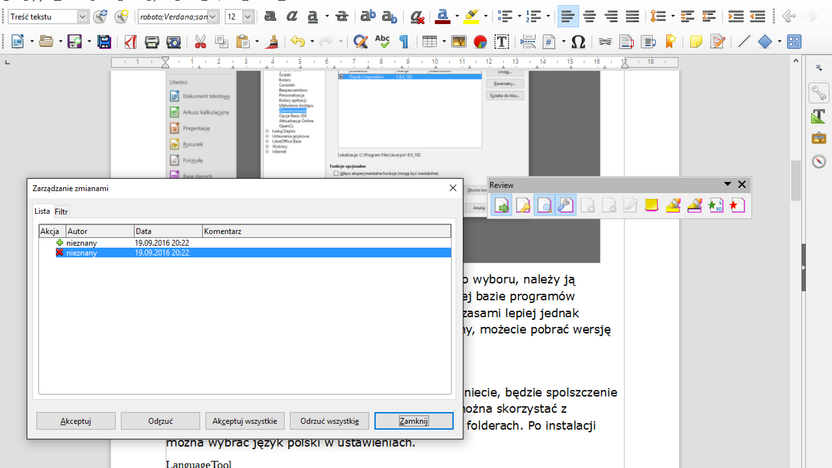Click Odrzuć wszystkie button
This screenshot has width=832, height=468.
pos(330,421)
